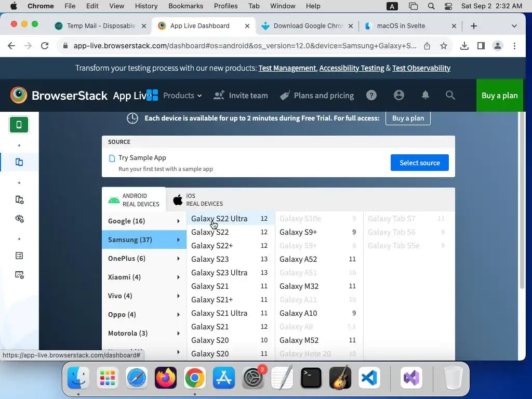The height and width of the screenshot is (399, 532).
Task: Expand the Samsung (37) device brand
Action: (144, 240)
